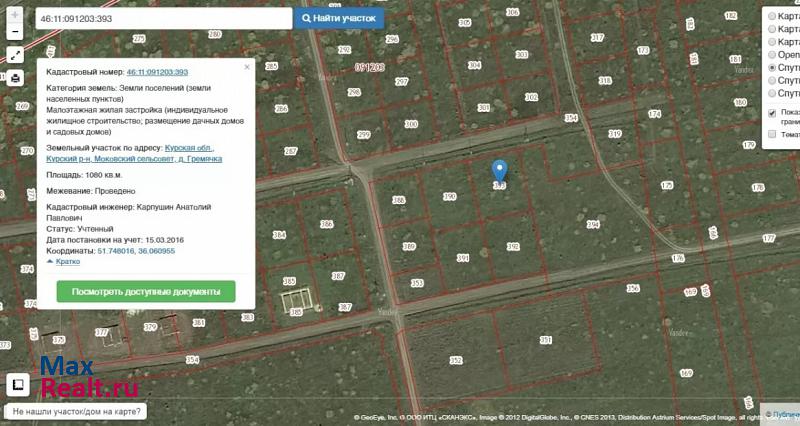800x426 pixels.
Task: Toggle fullscreen map view
Action: (x=15, y=55)
